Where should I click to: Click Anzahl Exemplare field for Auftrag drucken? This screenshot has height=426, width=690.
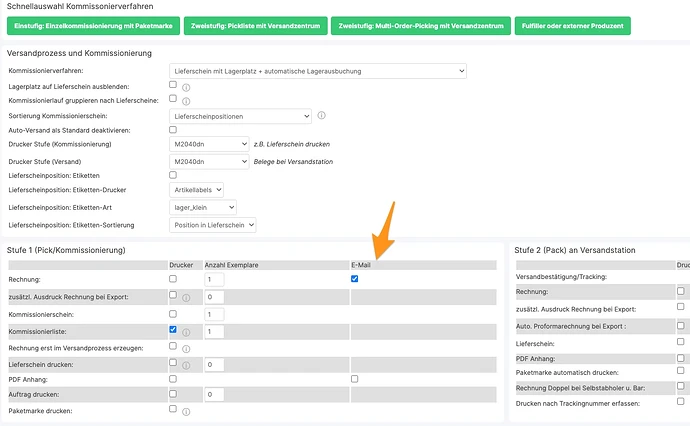coord(214,394)
